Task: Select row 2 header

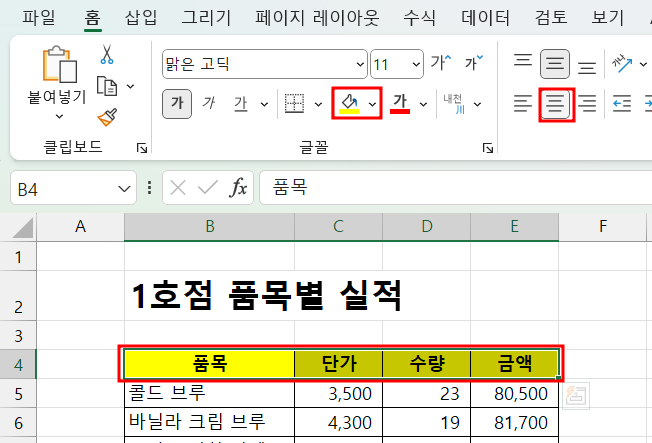Action: pyautogui.click(x=18, y=296)
